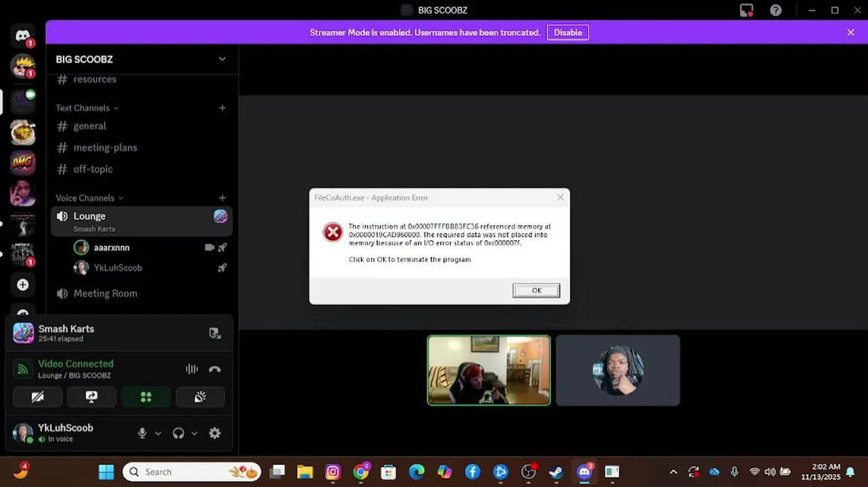Click the camera icon beside aaarxnnn
This screenshot has width=868, height=487.
tap(210, 248)
